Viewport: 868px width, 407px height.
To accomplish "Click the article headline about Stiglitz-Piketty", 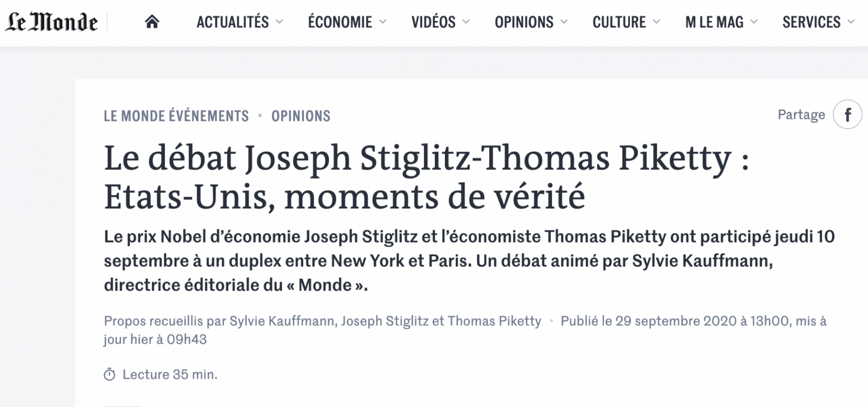I will (x=427, y=177).
